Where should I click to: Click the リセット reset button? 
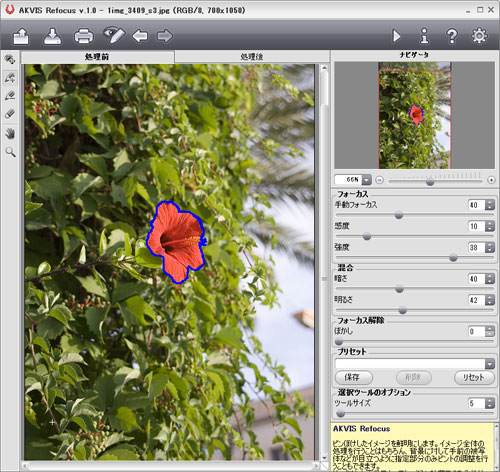[474, 377]
